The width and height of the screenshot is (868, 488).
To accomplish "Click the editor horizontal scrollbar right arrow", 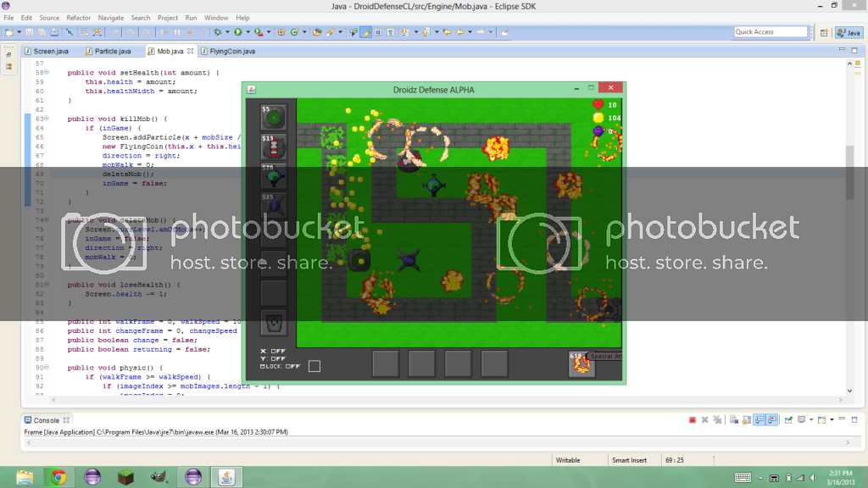I will point(840,400).
